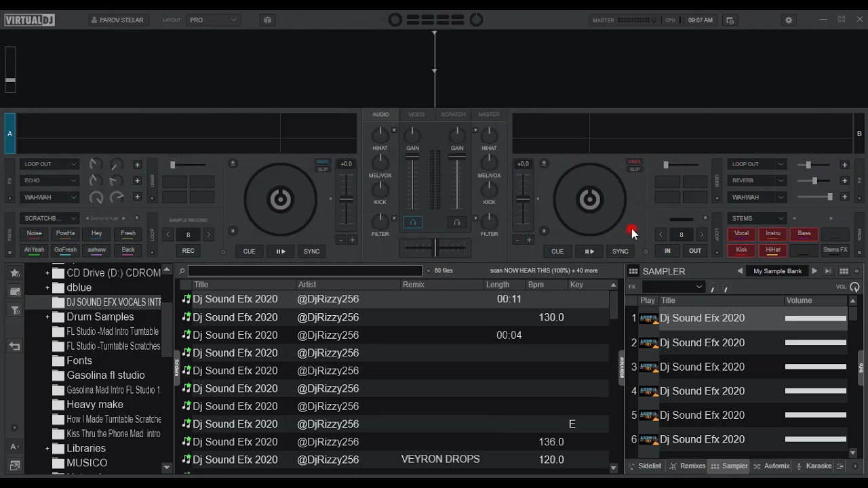Toggle left deck SLIP mode
This screenshot has width=868, height=488.
click(x=323, y=169)
